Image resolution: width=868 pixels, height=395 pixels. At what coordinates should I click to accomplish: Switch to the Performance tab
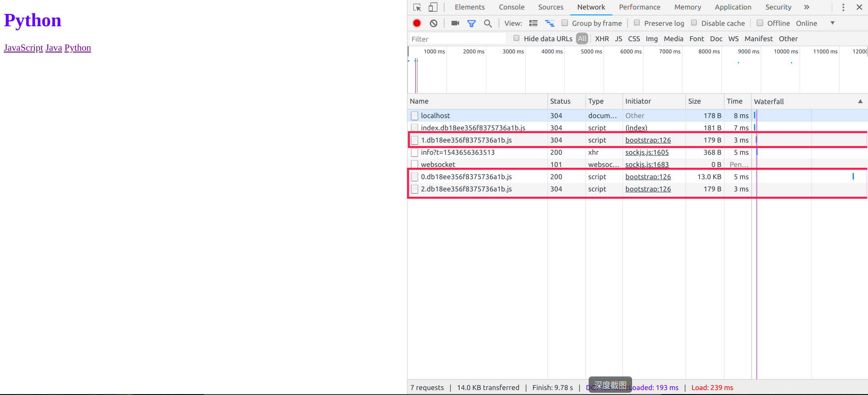(639, 7)
